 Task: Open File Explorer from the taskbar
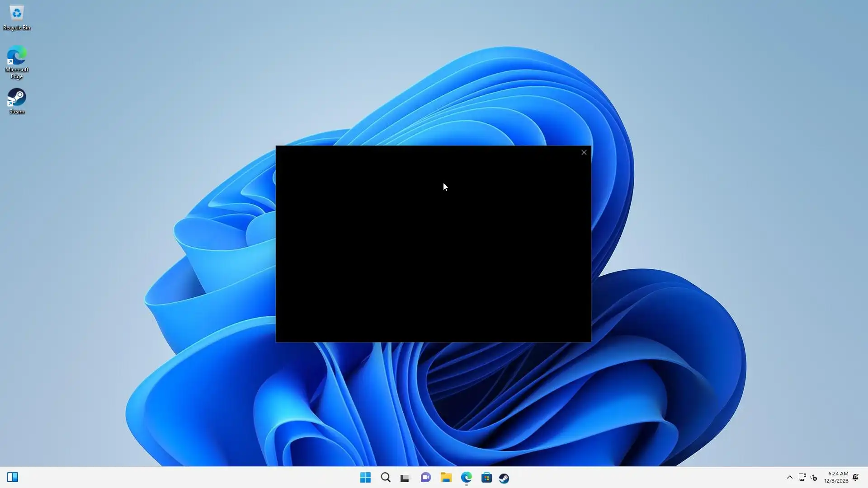[x=446, y=478]
